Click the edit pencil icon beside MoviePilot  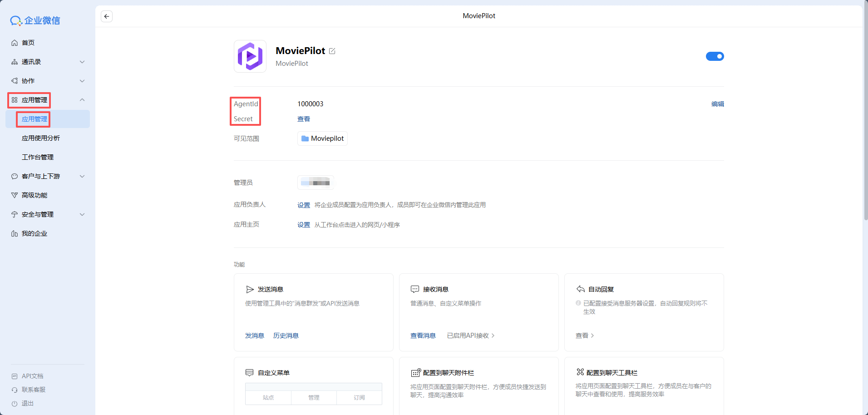pyautogui.click(x=332, y=51)
